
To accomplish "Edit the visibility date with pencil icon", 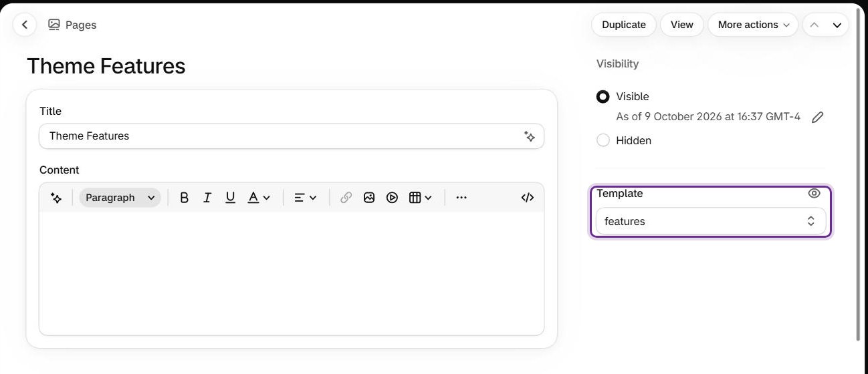I will [817, 118].
